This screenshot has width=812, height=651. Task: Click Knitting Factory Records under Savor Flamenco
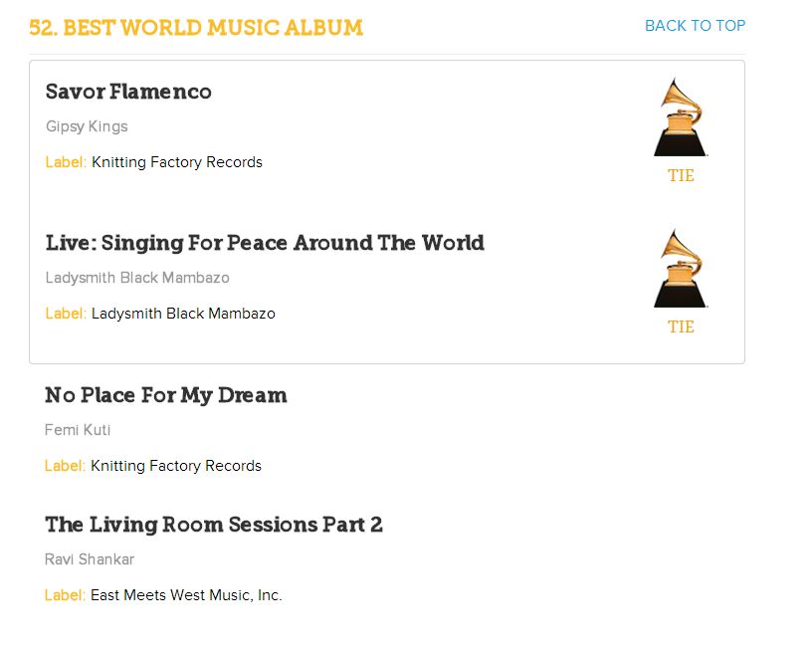(177, 162)
